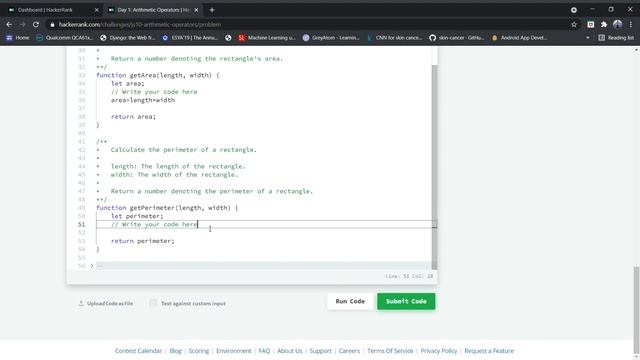Close the Day 1 Arithmetic Operators tab
Screen dimensions: 640x360
(196, 10)
